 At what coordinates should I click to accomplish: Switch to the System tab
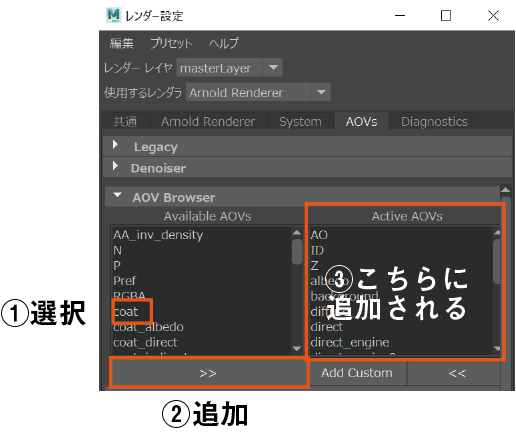(300, 122)
